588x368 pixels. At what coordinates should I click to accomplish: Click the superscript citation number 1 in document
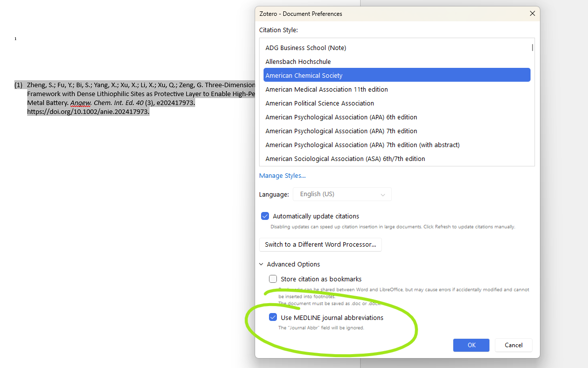click(15, 39)
